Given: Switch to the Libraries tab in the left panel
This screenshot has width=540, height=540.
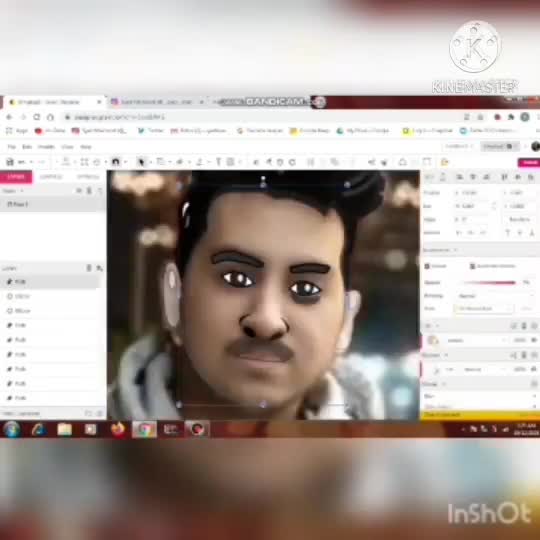Looking at the screenshot, I should point(51,177).
